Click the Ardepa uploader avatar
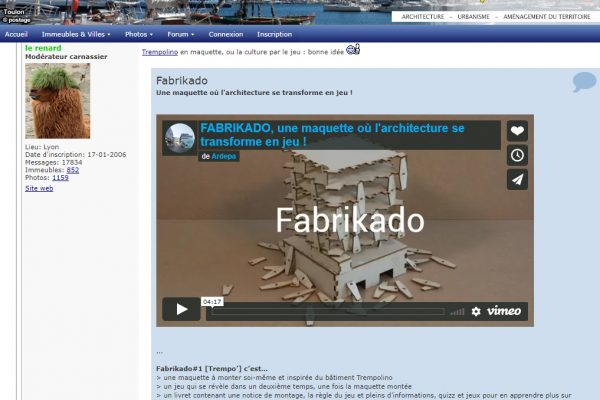Screen dimensions: 600x400 (180, 138)
